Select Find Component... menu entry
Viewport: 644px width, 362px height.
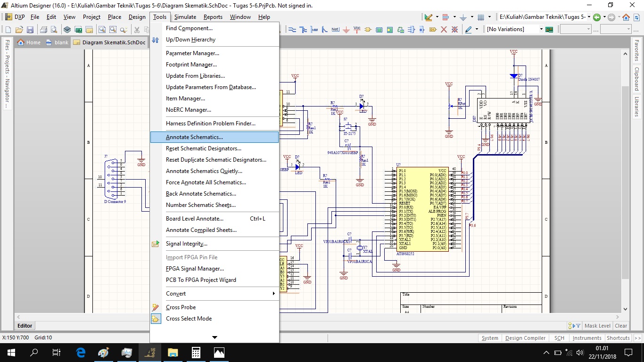point(215,28)
